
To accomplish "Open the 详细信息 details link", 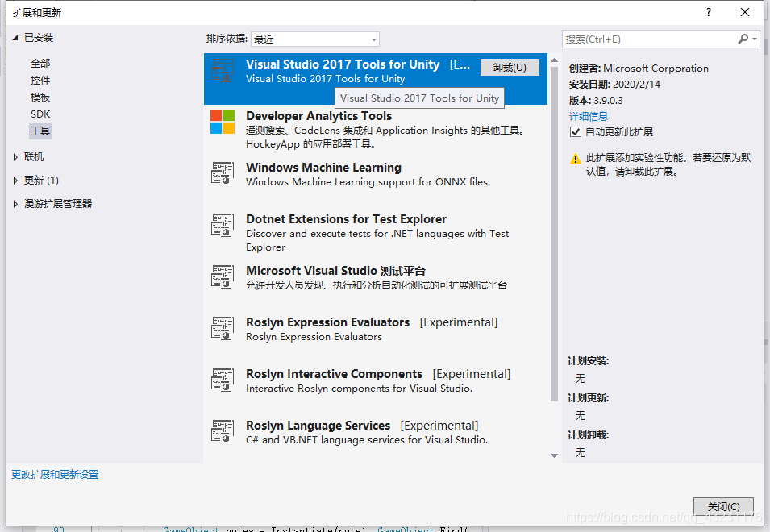I will point(589,116).
